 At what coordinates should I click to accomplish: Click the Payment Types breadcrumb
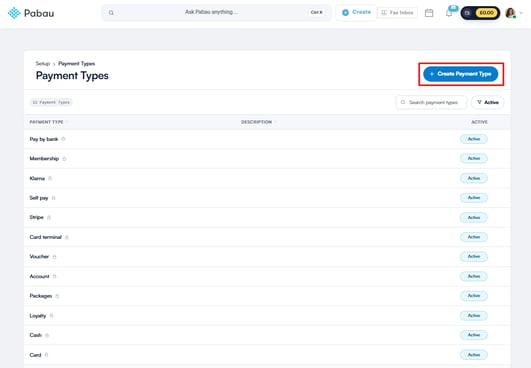click(x=77, y=64)
